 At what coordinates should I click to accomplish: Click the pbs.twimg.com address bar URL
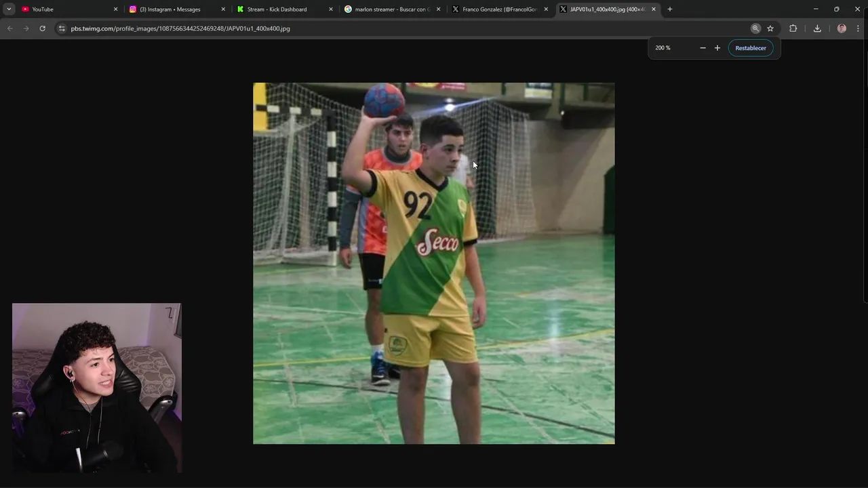(x=180, y=28)
